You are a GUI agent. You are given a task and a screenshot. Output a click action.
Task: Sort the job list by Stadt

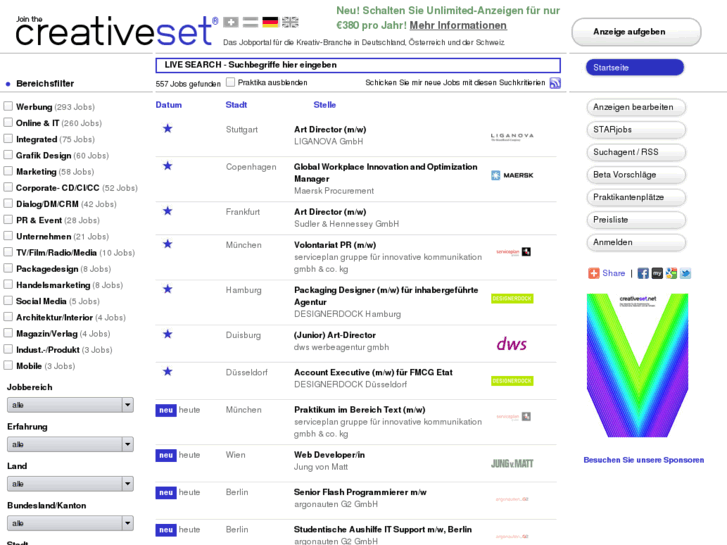click(x=236, y=105)
